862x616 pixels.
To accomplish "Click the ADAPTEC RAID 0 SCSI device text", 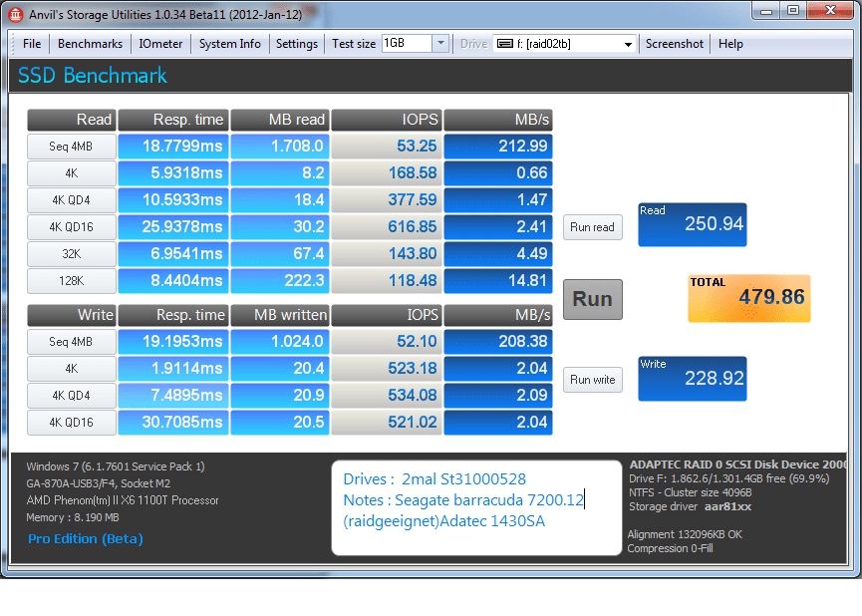I will 737,464.
